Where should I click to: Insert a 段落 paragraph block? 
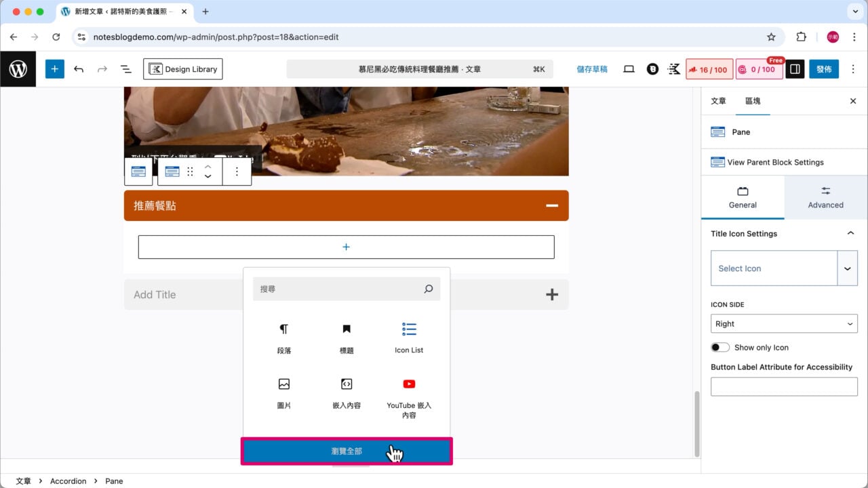pyautogui.click(x=284, y=337)
